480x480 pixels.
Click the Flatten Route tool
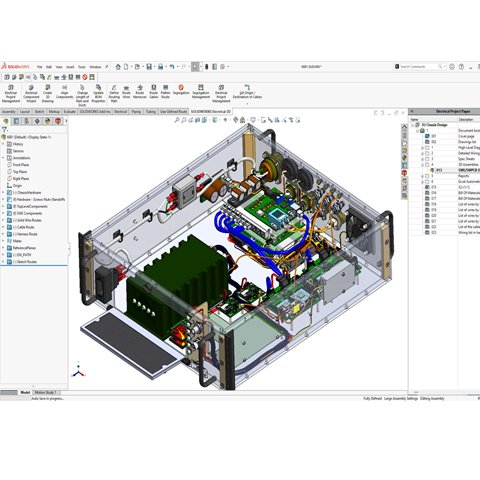[166, 92]
